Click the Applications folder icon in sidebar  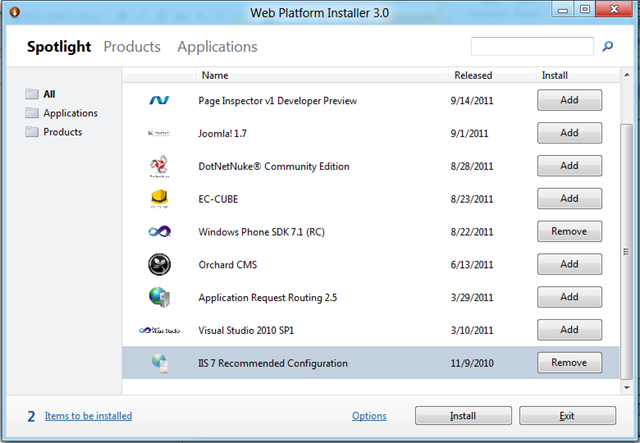tap(32, 113)
